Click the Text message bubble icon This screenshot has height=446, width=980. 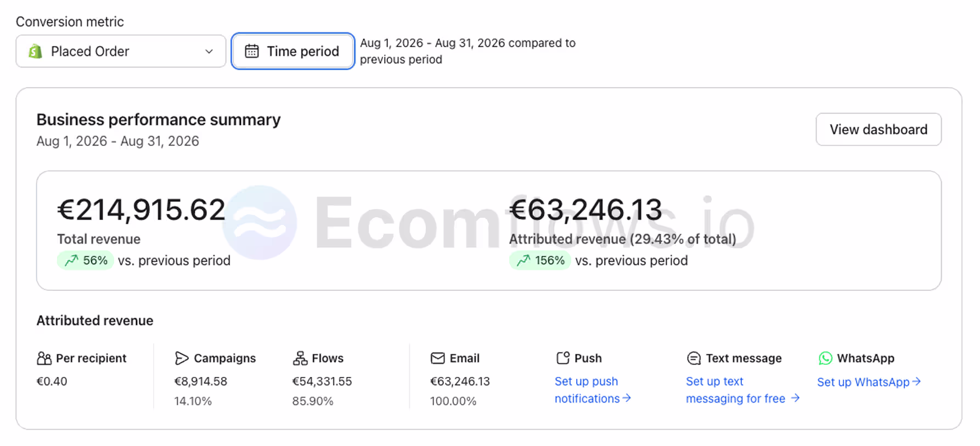tap(694, 358)
